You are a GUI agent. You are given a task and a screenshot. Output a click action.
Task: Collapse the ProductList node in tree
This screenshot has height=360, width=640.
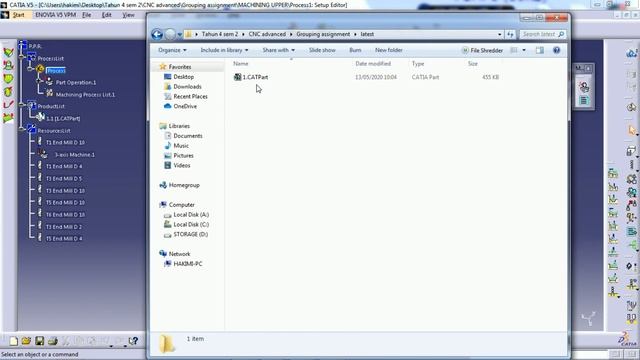click(23, 106)
